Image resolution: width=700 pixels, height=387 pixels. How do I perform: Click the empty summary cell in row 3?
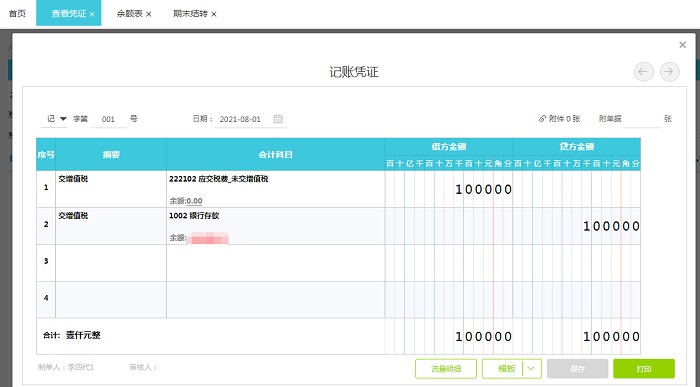coord(111,263)
